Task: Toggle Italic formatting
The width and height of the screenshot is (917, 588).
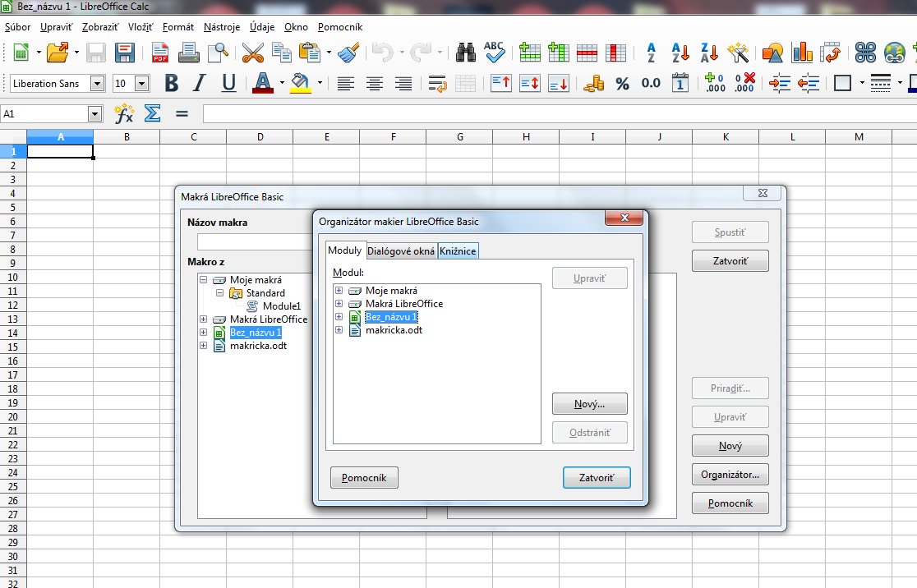Action: 200,83
